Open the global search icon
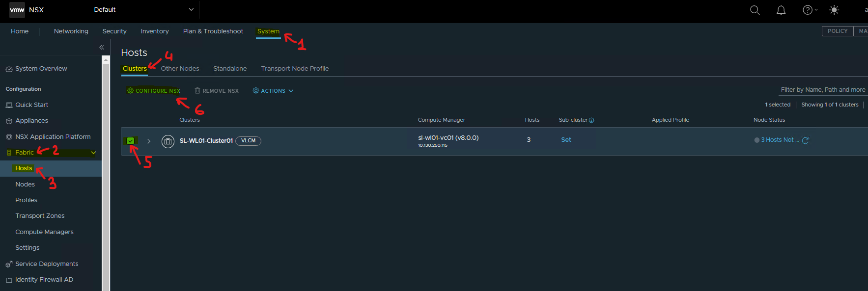This screenshot has height=291, width=868. point(755,10)
